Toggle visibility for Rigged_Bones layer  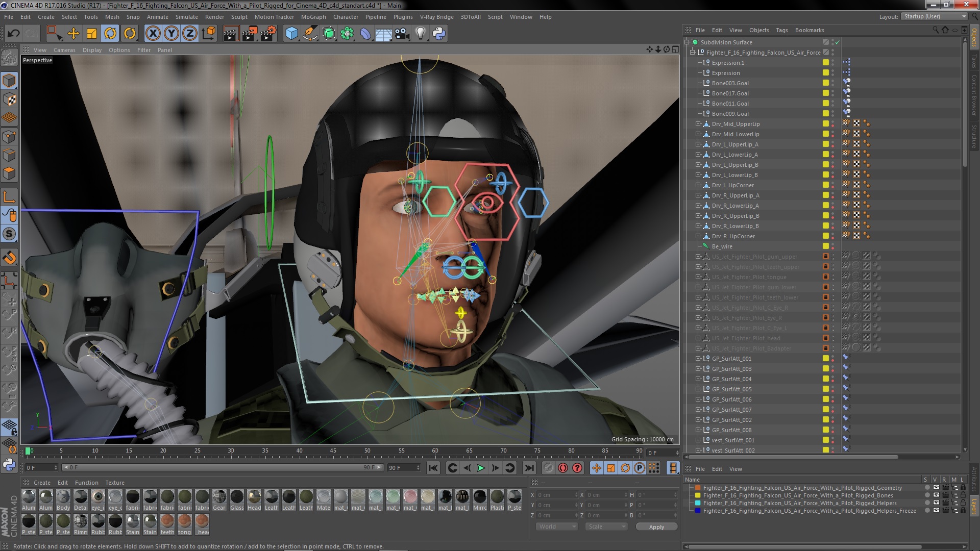pyautogui.click(x=936, y=495)
